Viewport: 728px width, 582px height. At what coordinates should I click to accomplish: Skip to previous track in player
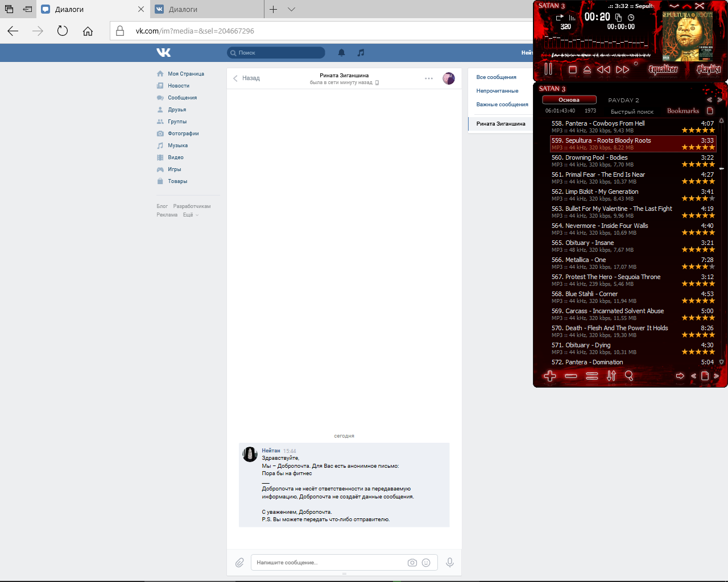pyautogui.click(x=603, y=69)
